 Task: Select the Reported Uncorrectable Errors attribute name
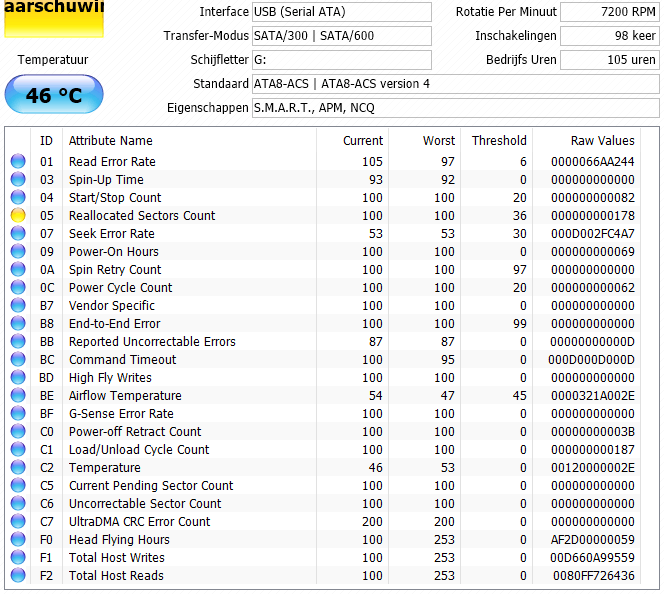click(x=152, y=341)
